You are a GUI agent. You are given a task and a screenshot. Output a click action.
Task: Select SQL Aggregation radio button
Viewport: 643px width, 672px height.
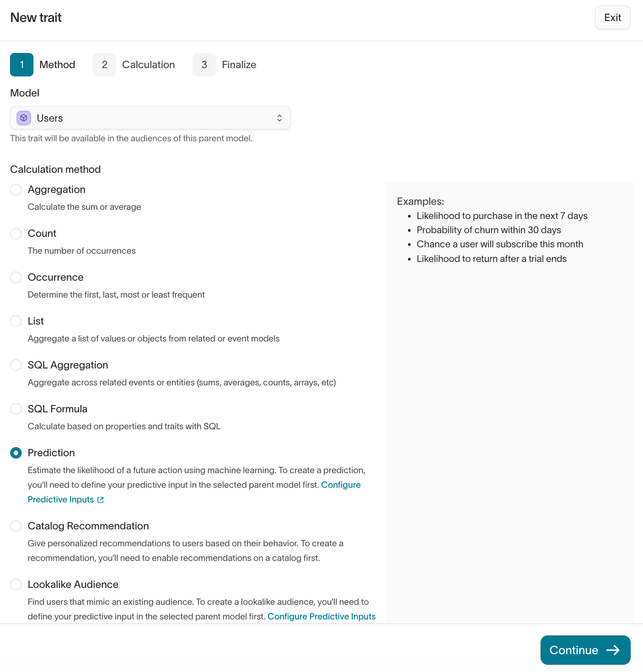[x=16, y=365]
